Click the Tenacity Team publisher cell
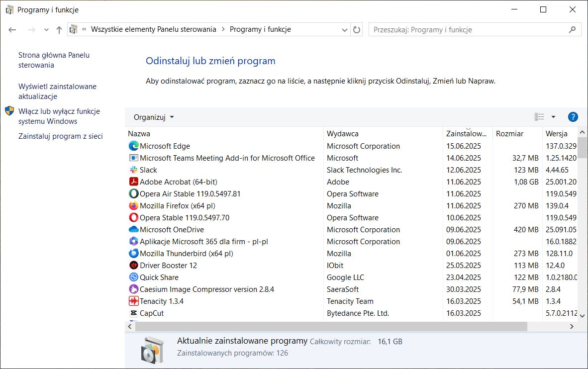The height and width of the screenshot is (369, 588). pyautogui.click(x=350, y=301)
